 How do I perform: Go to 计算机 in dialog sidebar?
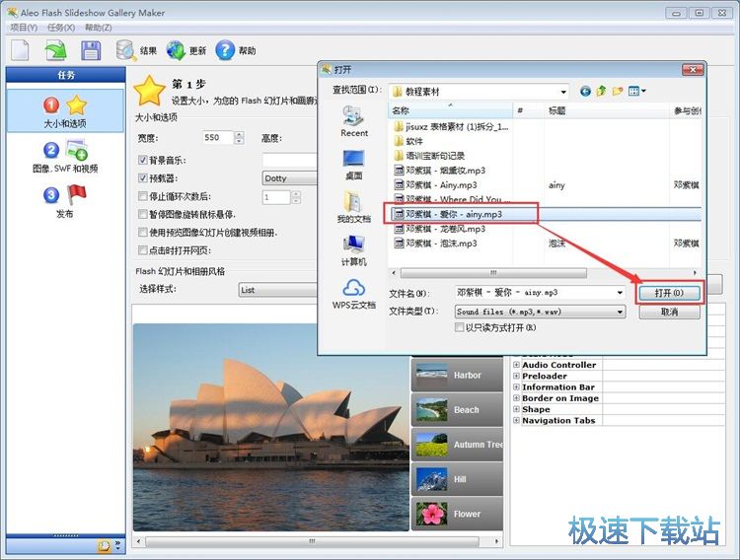pyautogui.click(x=354, y=250)
